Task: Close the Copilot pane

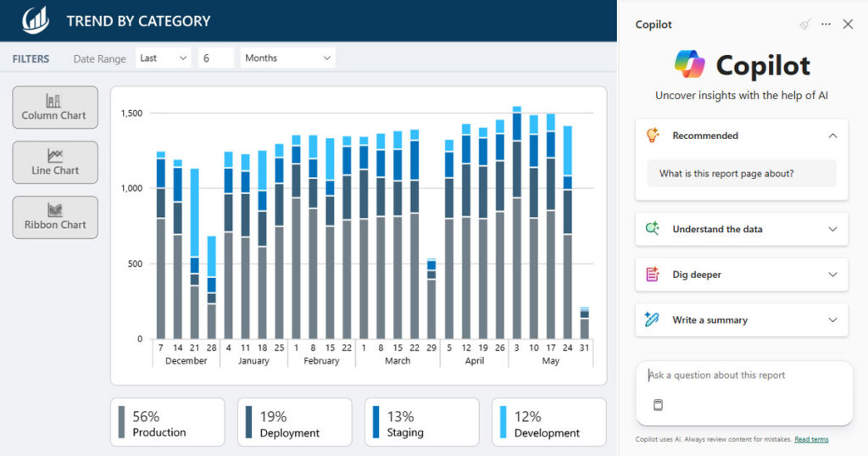Action: (848, 25)
